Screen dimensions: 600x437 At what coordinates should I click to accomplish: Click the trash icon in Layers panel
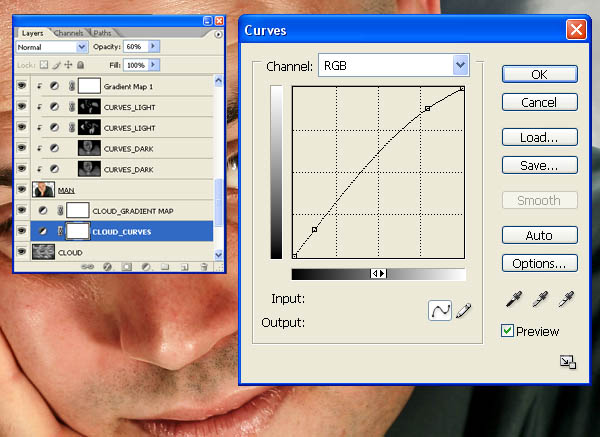[204, 267]
